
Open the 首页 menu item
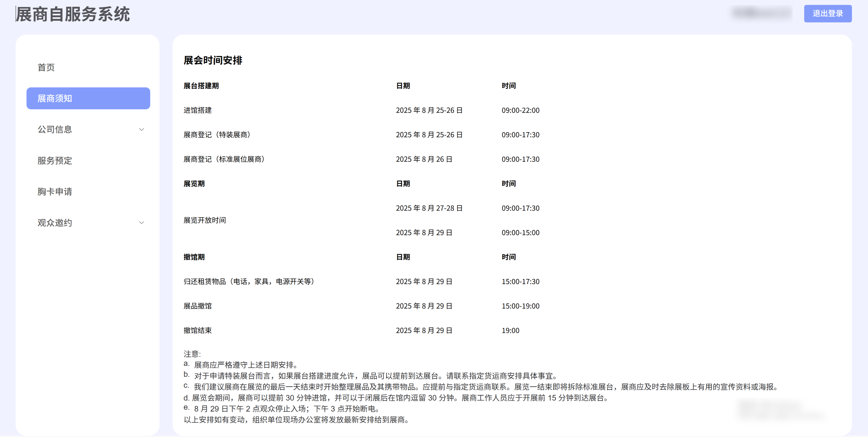46,67
